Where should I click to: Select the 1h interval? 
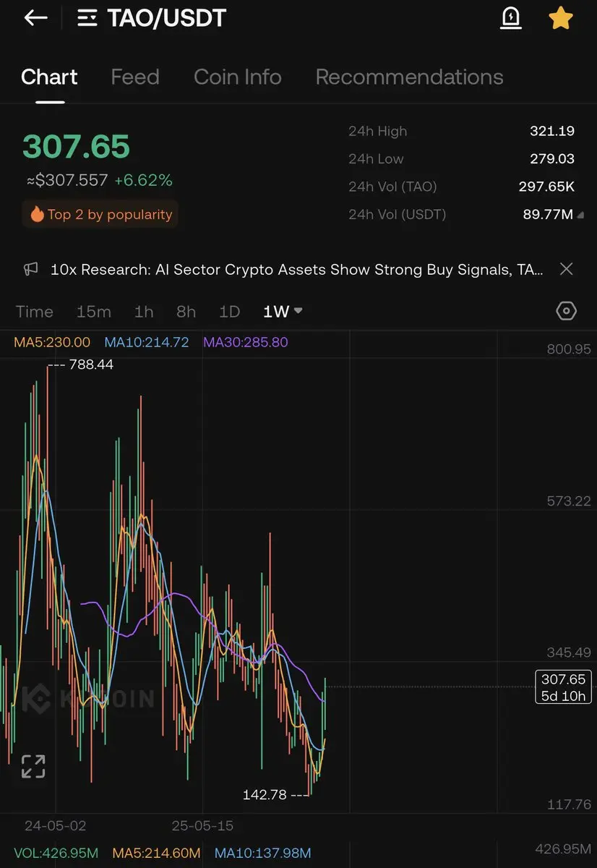(x=144, y=312)
